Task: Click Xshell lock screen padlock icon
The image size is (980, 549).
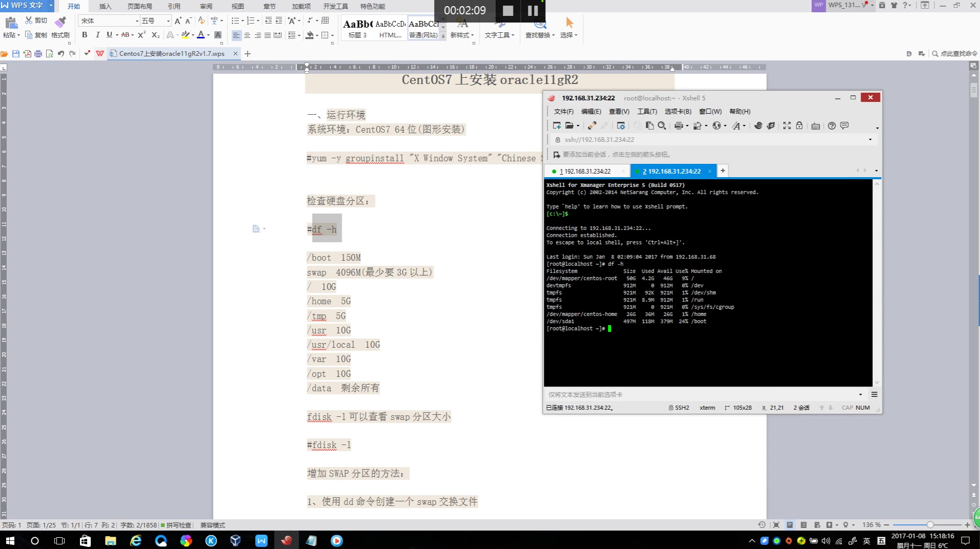Action: (799, 125)
